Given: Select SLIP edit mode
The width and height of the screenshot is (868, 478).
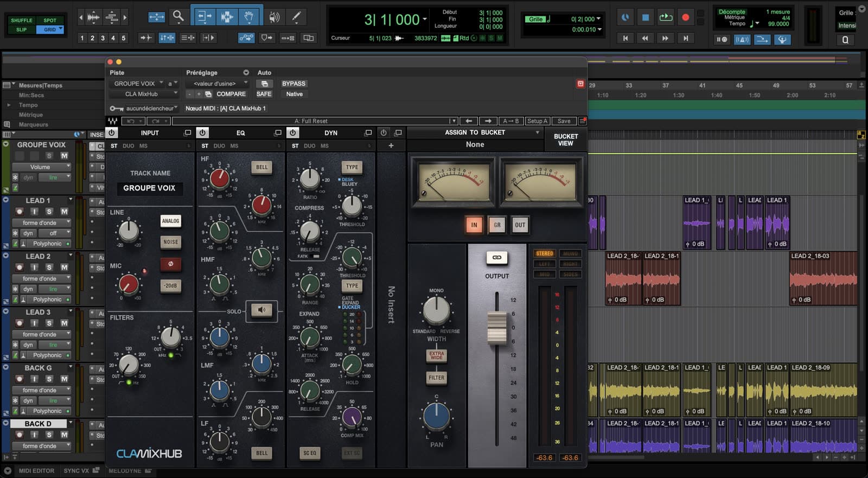Looking at the screenshot, I should tap(22, 29).
